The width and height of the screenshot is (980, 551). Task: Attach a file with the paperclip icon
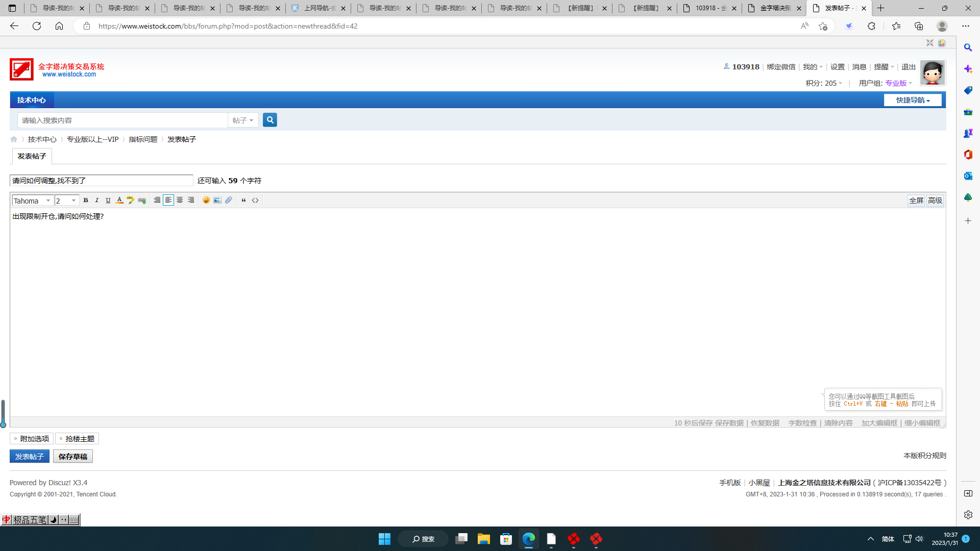pyautogui.click(x=229, y=201)
